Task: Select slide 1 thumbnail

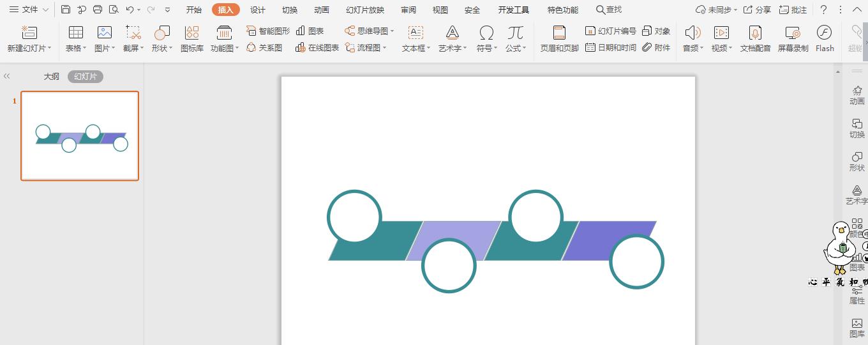Action: click(x=80, y=135)
